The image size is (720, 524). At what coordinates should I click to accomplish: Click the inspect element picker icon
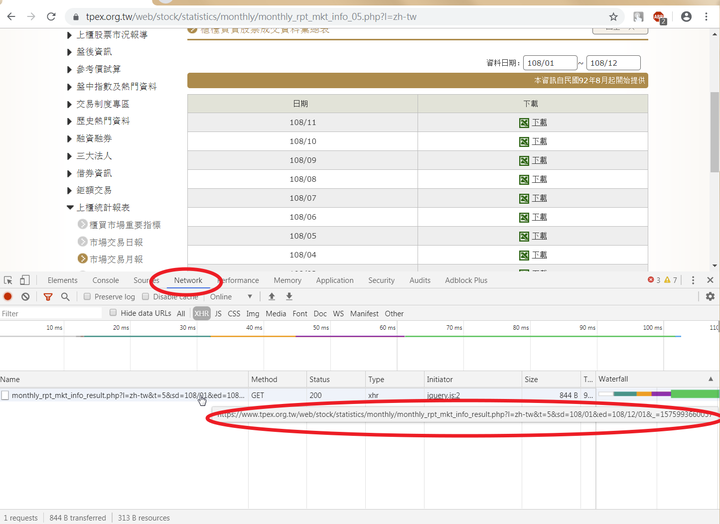[x=8, y=281]
